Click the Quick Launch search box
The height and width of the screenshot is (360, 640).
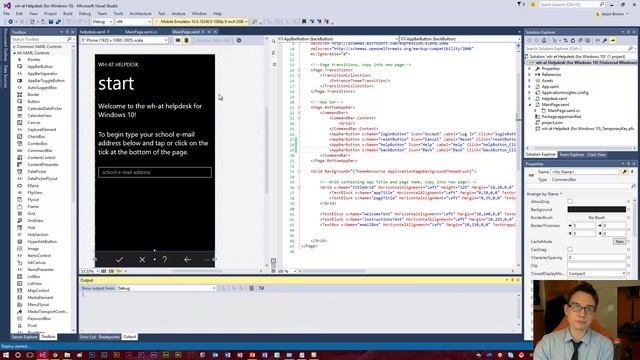[x=572, y=4]
